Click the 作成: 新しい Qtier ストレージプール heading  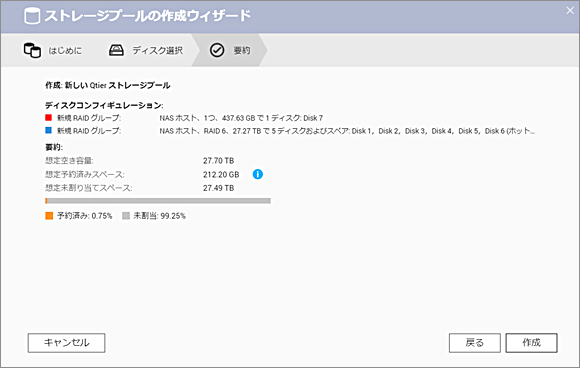(x=108, y=85)
